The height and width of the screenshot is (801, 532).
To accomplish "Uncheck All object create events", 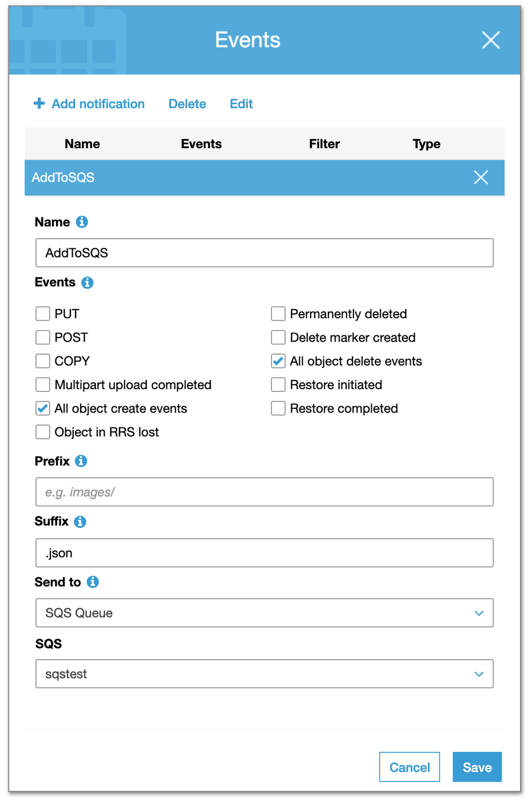I will tap(43, 409).
